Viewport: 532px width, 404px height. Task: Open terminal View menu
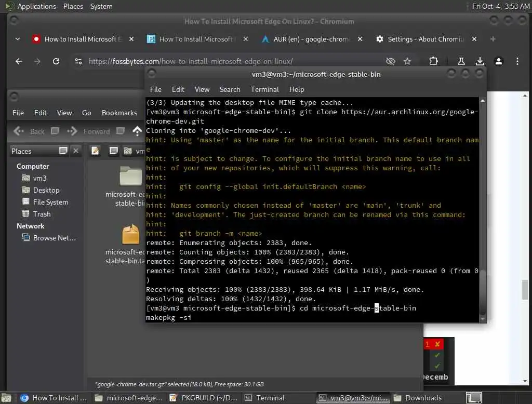[202, 89]
